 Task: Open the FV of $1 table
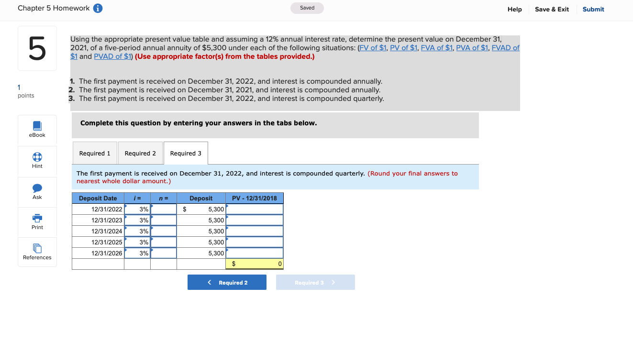click(x=373, y=47)
